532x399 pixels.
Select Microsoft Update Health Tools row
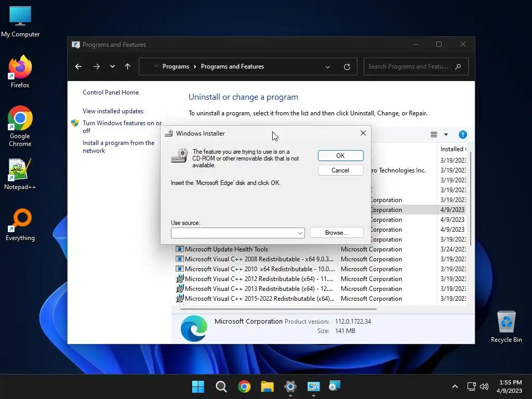(321, 249)
